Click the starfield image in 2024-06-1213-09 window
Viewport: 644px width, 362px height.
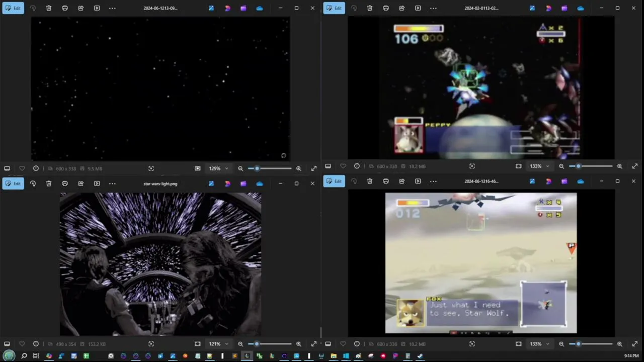pos(160,88)
